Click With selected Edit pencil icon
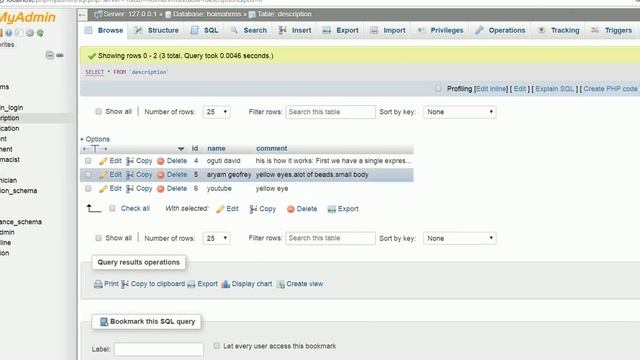The image size is (640, 360). [x=220, y=209]
